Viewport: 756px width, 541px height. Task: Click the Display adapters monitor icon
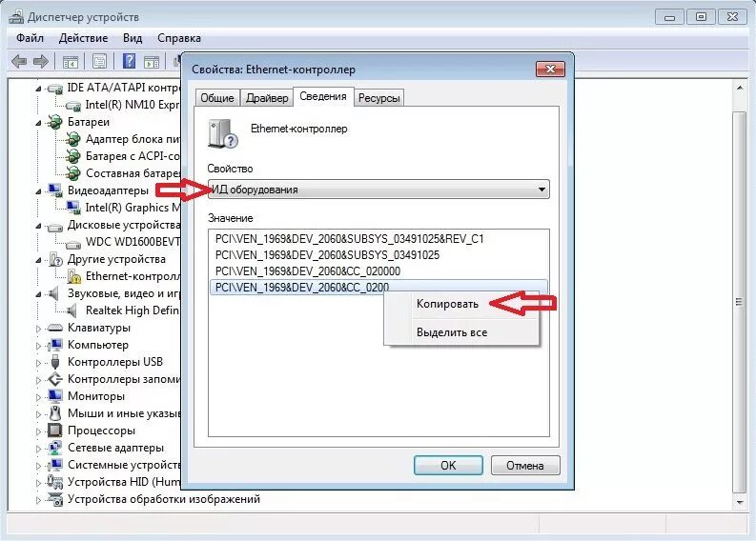[x=55, y=190]
